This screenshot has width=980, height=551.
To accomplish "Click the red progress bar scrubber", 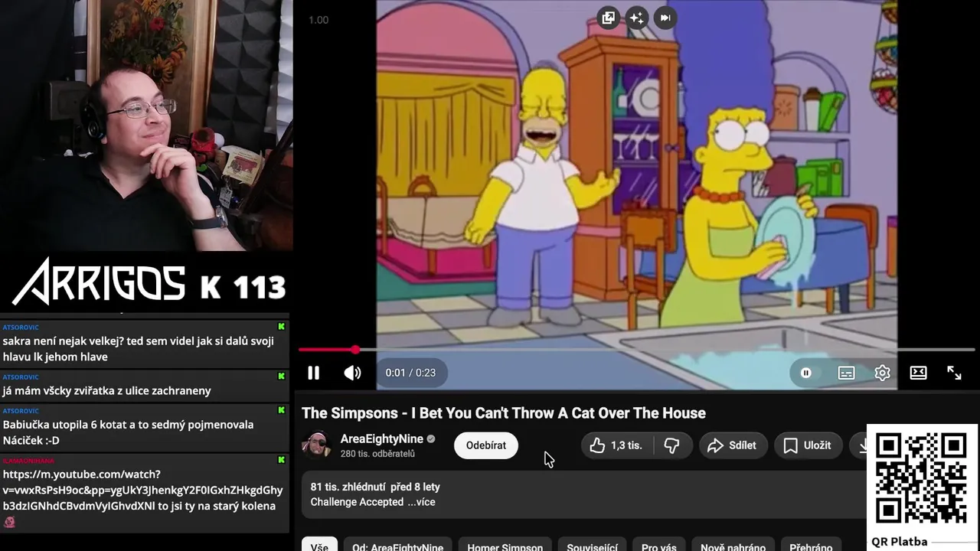I will (x=355, y=350).
